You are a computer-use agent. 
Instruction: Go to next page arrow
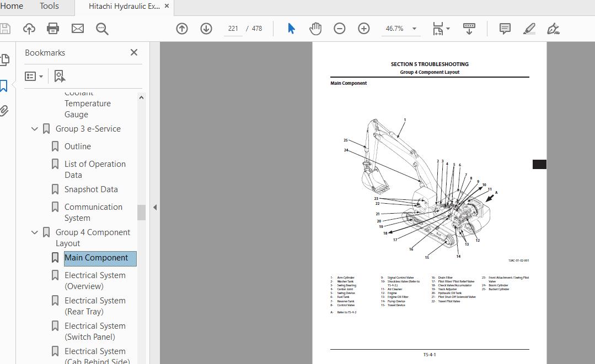click(206, 29)
